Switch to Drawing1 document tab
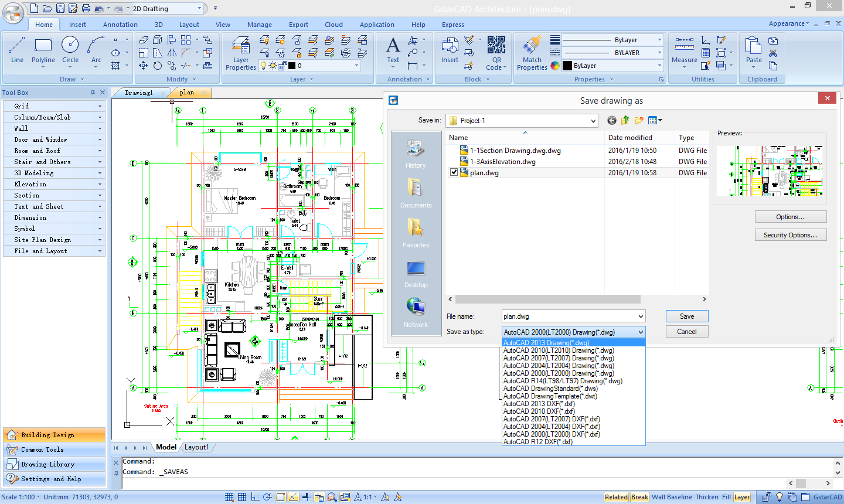The image size is (844, 504). (139, 93)
